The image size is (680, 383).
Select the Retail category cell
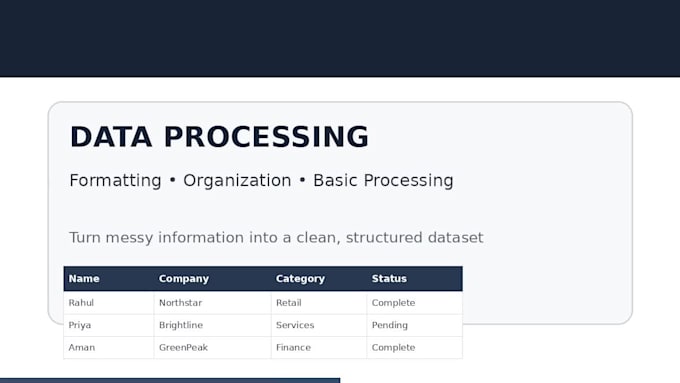pos(319,303)
